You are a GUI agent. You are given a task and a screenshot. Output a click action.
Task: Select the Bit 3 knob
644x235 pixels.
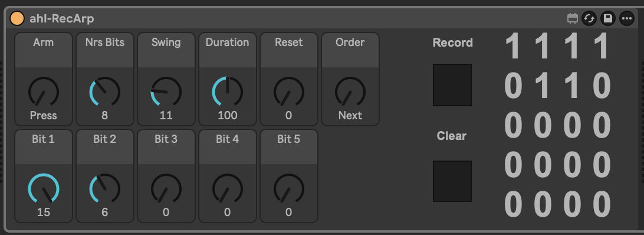[x=166, y=188]
